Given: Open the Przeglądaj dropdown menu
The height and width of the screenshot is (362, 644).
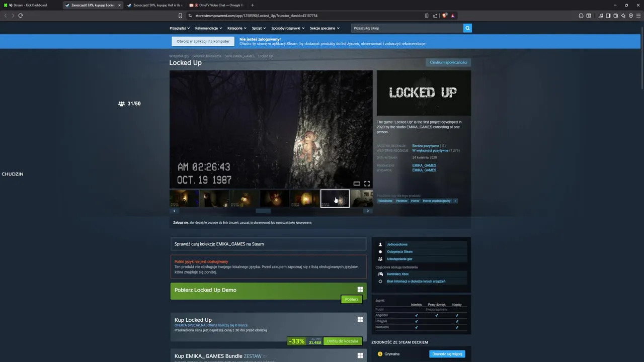Looking at the screenshot, I should 180,28.
